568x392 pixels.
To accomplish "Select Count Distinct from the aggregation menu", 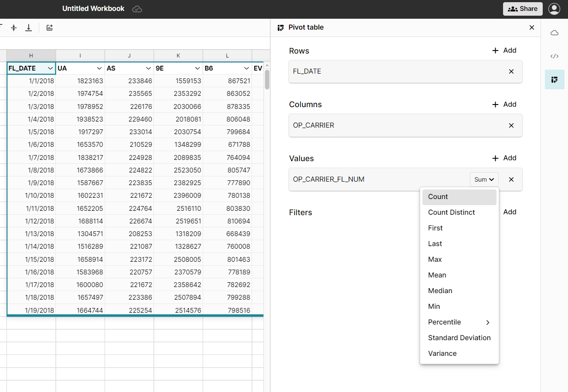I will point(451,212).
